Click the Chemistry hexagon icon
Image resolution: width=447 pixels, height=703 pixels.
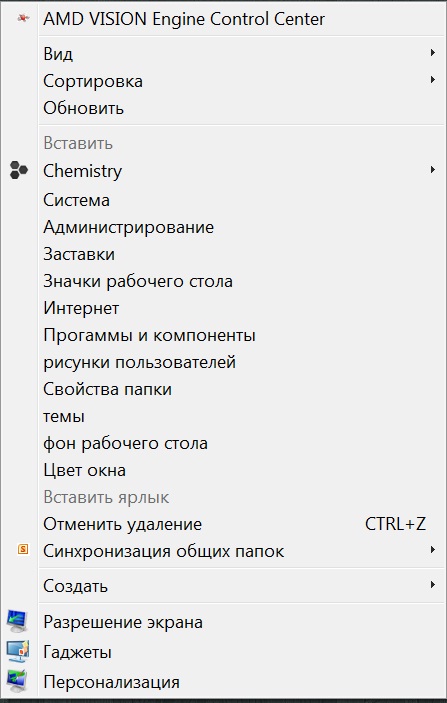(x=19, y=170)
